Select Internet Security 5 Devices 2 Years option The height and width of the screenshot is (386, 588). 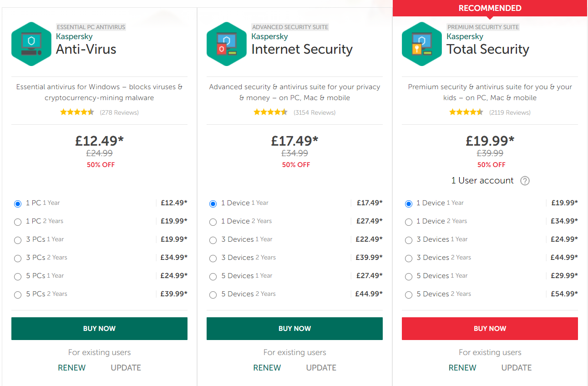pos(213,295)
